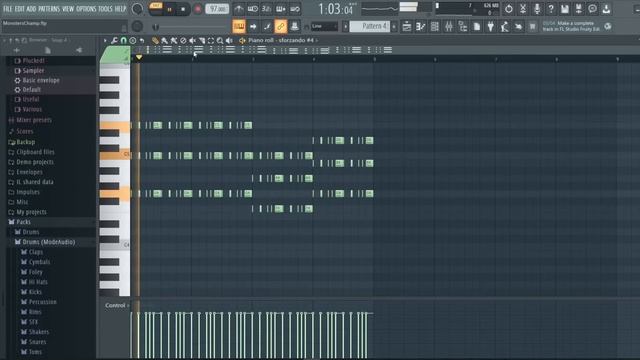Open the chat bubble info icon
This screenshot has width=640, height=360.
[592, 9]
